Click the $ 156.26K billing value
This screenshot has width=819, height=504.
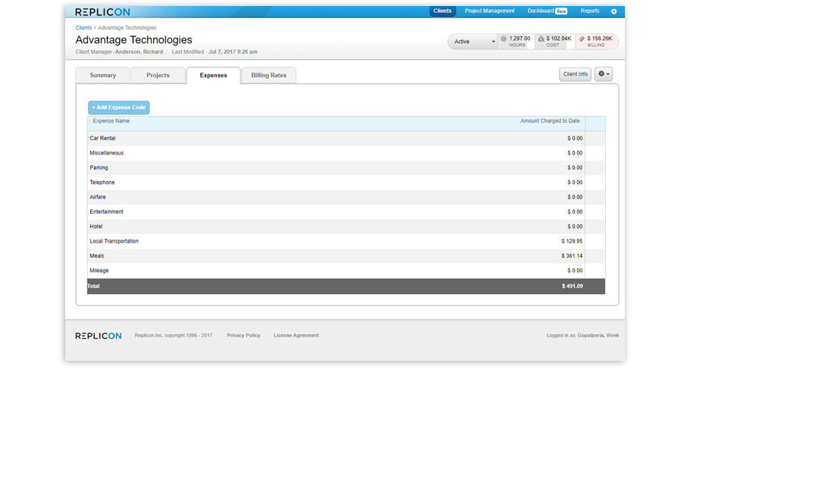coord(600,39)
